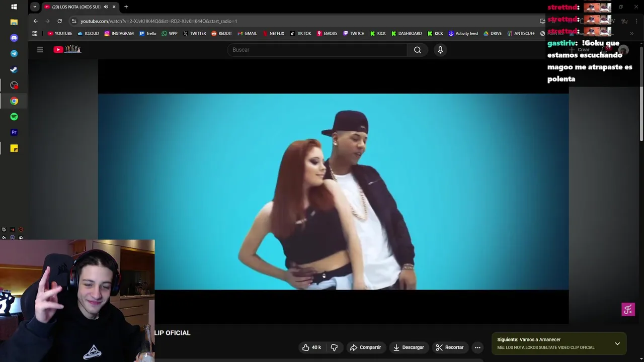
Task: Open File Explorer from the taskbar
Action: (x=14, y=22)
